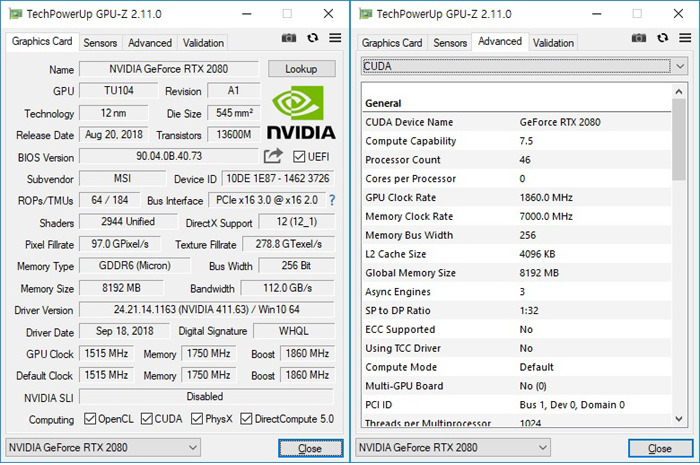Select the Memory Clock Rate row
This screenshot has width=700, height=465.
[516, 216]
